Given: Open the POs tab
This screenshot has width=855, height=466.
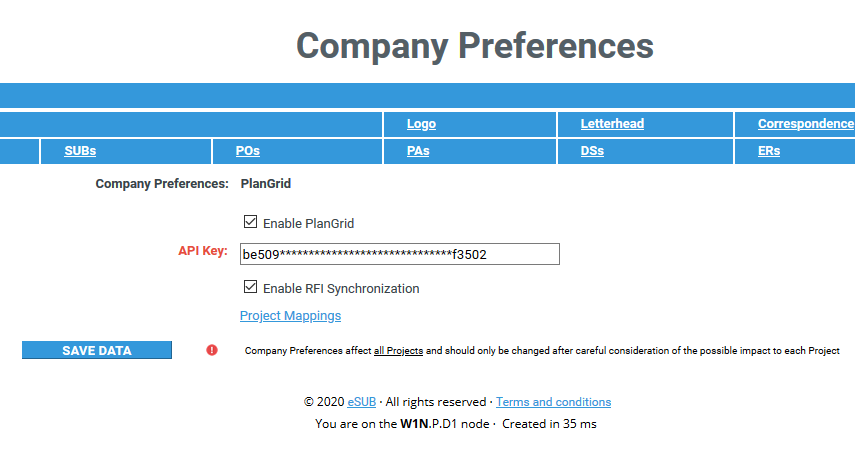Looking at the screenshot, I should coord(248,151).
